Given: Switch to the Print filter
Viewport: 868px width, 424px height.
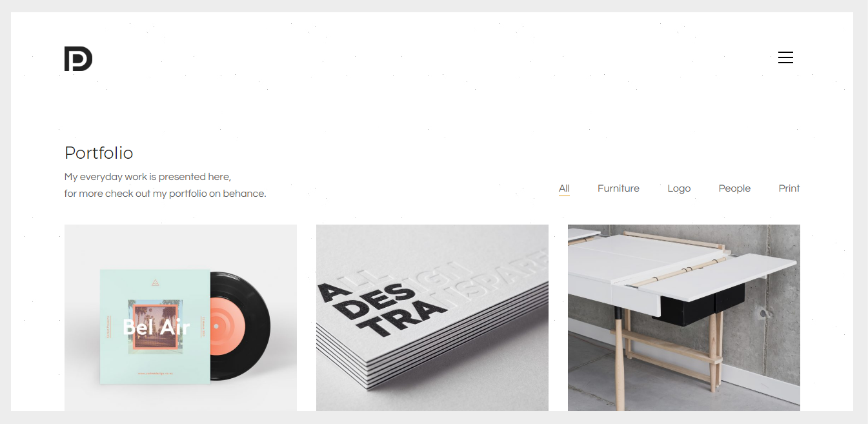Looking at the screenshot, I should tap(789, 188).
